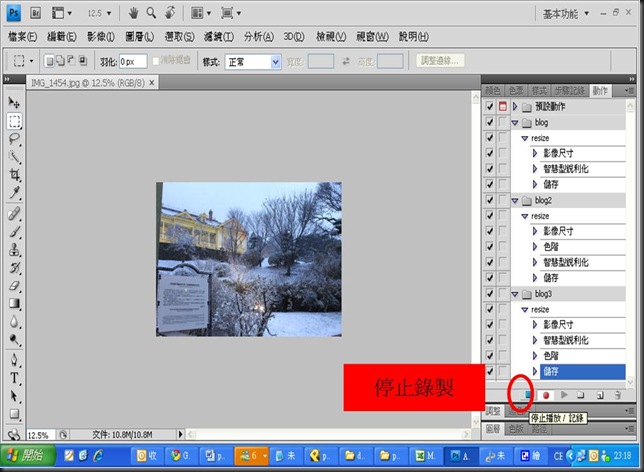Expand the 預設動作 action set
The width and height of the screenshot is (644, 472).
tap(515, 107)
